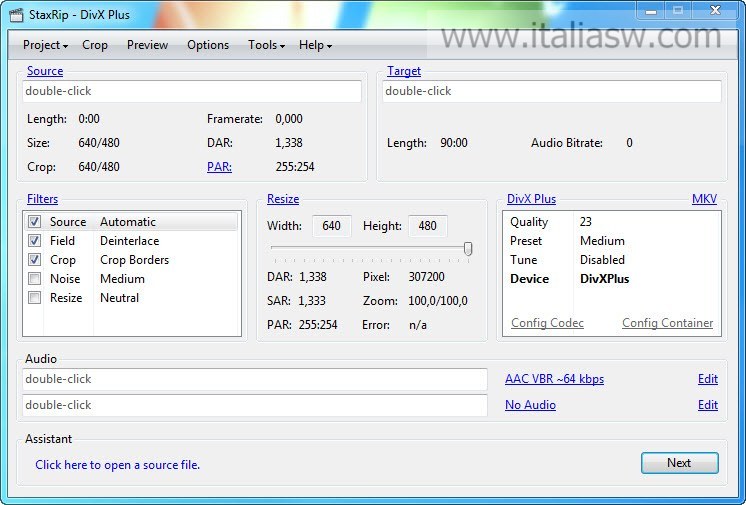Maximize the StaxRip window
The image size is (746, 505).
(x=678, y=10)
